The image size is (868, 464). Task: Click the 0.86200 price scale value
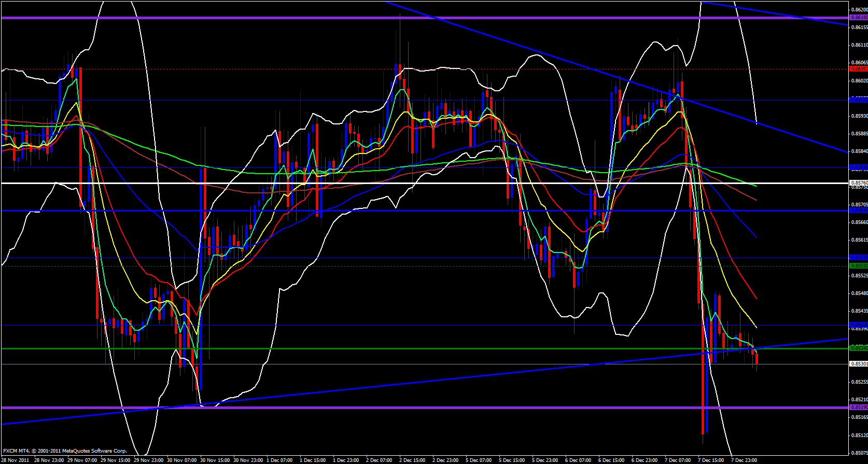pyautogui.click(x=859, y=9)
